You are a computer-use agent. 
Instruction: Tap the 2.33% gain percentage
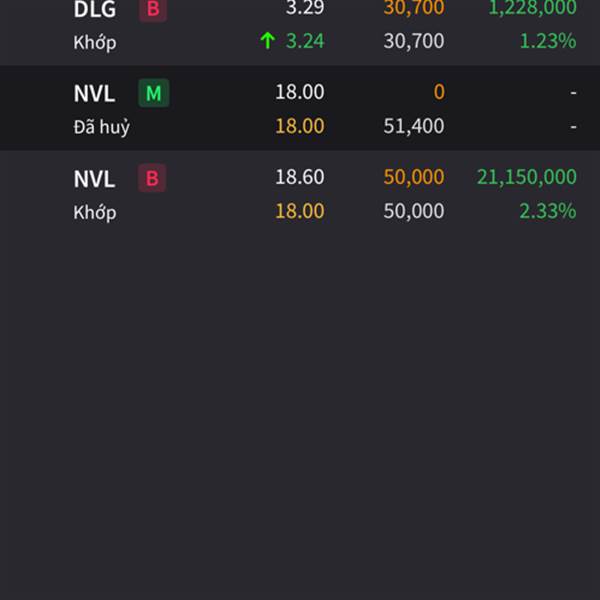tap(548, 211)
